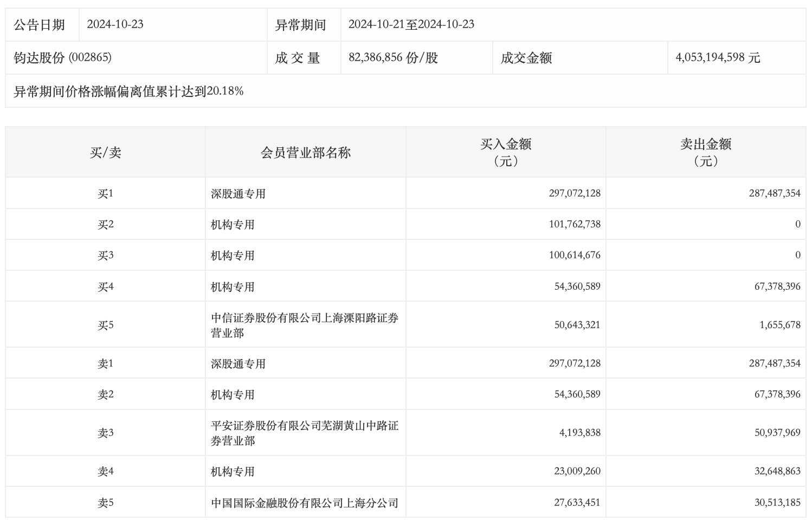This screenshot has width=812, height=521.
Task: Open 平安证券 芜湖黄山中路证券营业部 entry
Action: point(304,433)
